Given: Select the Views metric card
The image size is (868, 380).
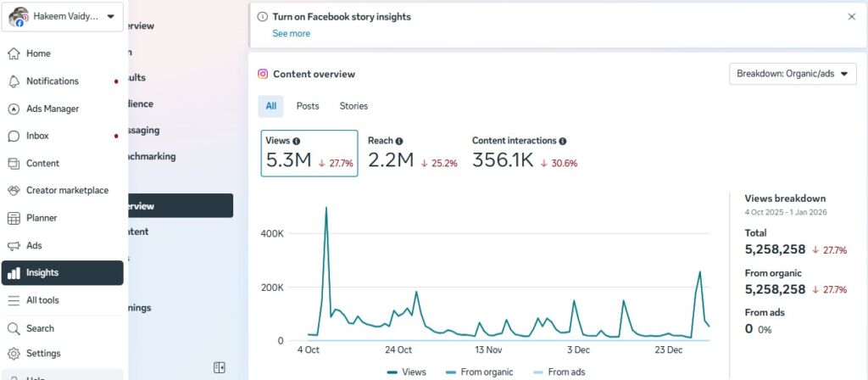Looking at the screenshot, I should pos(309,154).
